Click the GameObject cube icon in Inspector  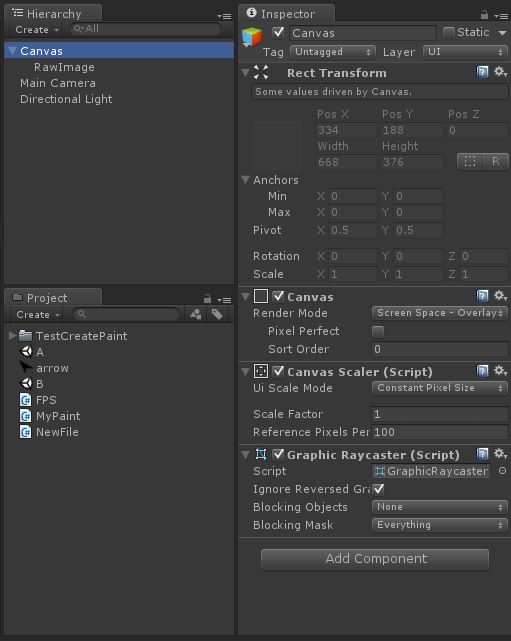(x=252, y=37)
